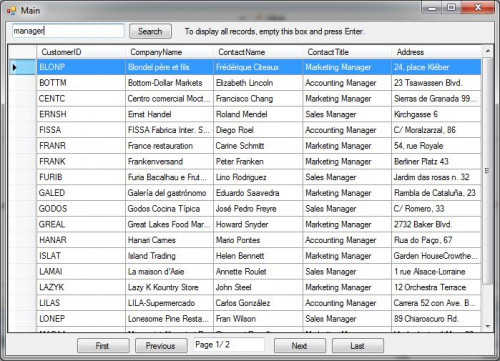Screen dimensions: 500x361
Task: Go to the Previous page
Action: pyautogui.click(x=161, y=346)
